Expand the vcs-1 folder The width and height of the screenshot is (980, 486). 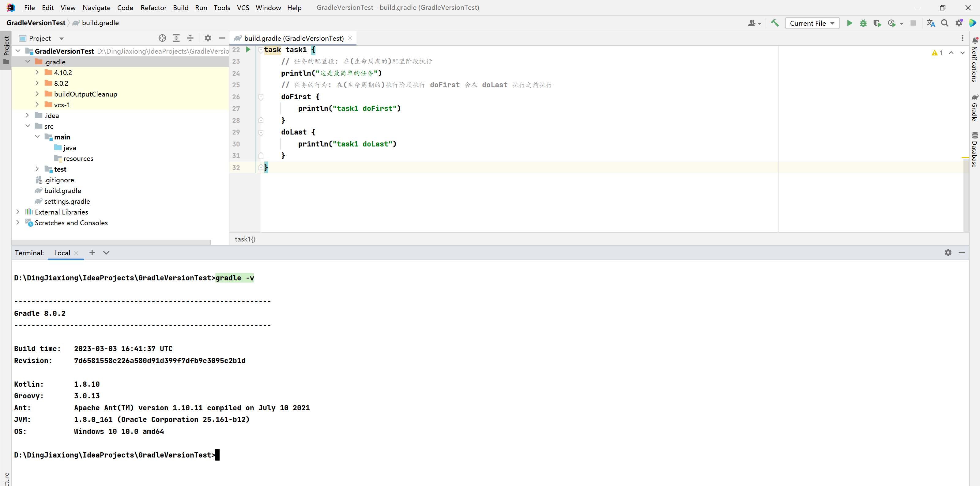(x=37, y=104)
